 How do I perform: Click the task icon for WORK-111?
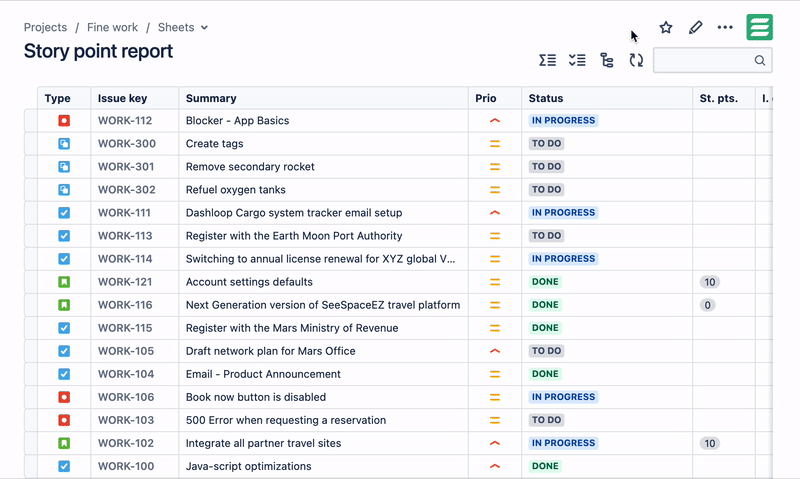tap(64, 213)
